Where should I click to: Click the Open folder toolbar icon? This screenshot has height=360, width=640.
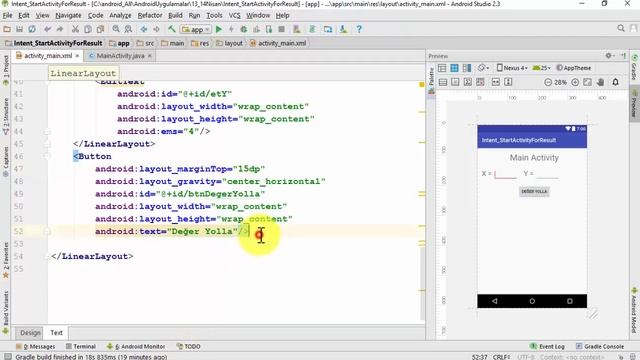[x=7, y=29]
